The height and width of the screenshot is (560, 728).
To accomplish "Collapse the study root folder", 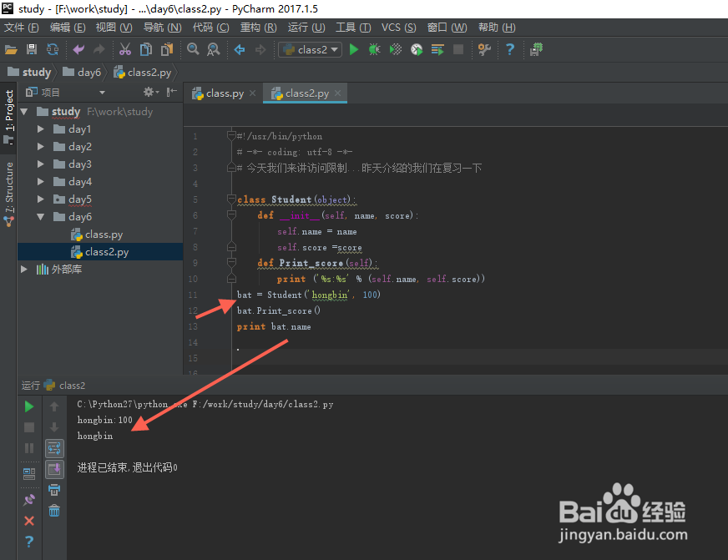I will [24, 111].
